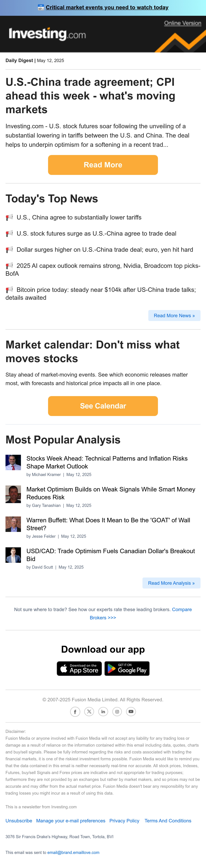
Task: Tap the App Store download badge
Action: (79, 669)
